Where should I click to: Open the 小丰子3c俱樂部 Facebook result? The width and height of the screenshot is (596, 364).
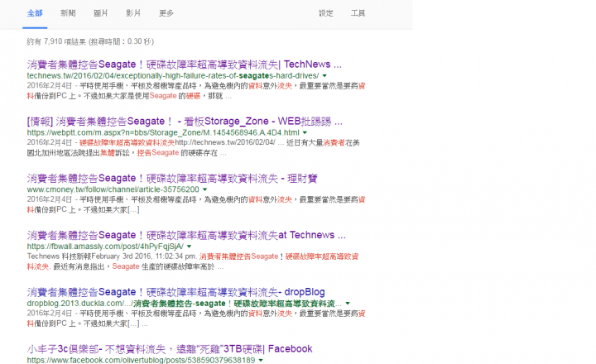coord(170,349)
